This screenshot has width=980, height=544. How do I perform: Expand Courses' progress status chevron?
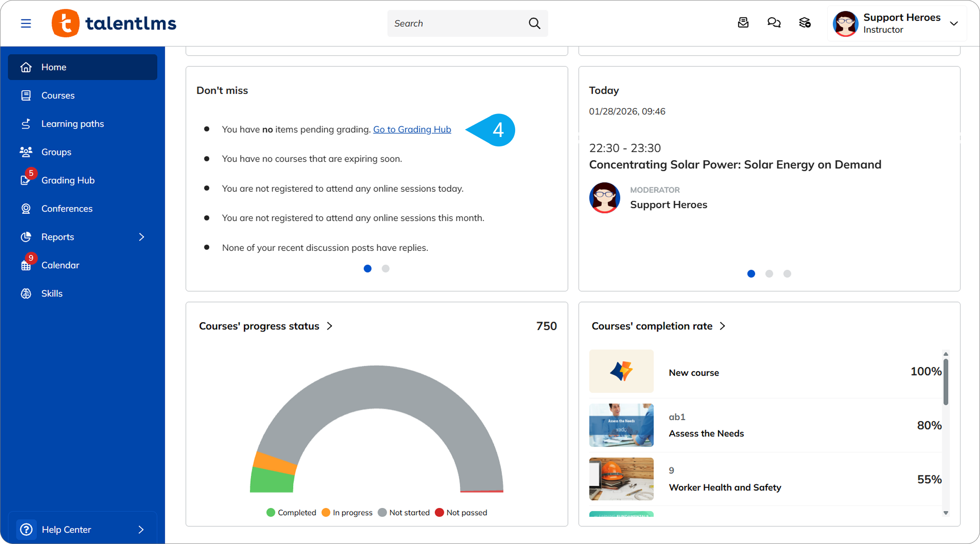(330, 326)
